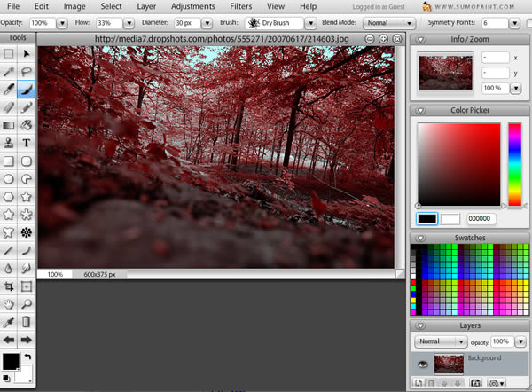Click the www.sumopaint.com link

tap(474, 6)
